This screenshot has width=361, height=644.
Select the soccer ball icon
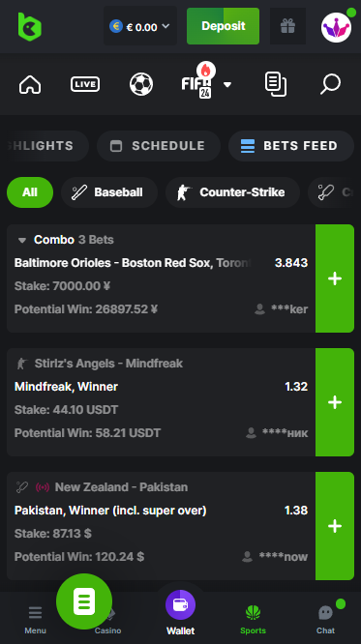point(141,84)
